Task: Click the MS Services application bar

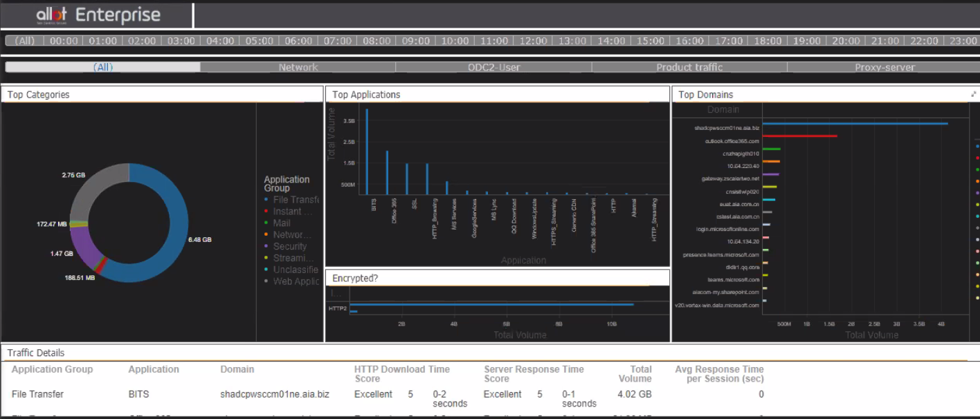Action: pyautogui.click(x=447, y=188)
